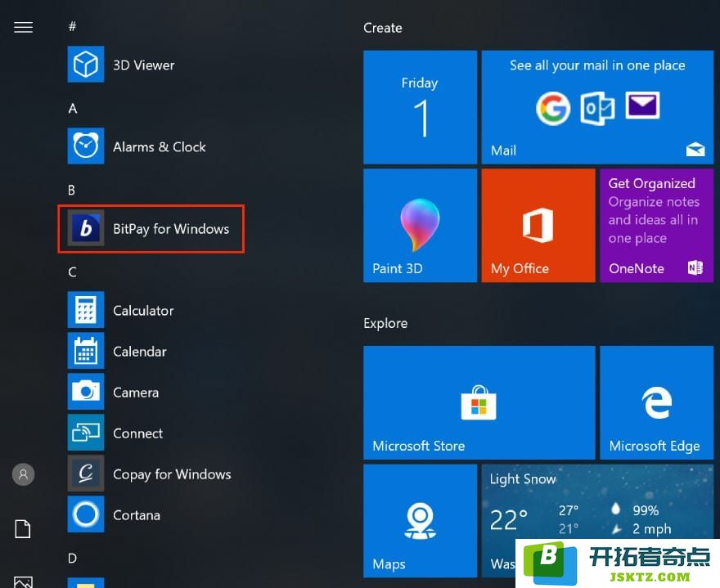The height and width of the screenshot is (588, 720).
Task: Click the Google icon in Mail tile
Action: (553, 108)
